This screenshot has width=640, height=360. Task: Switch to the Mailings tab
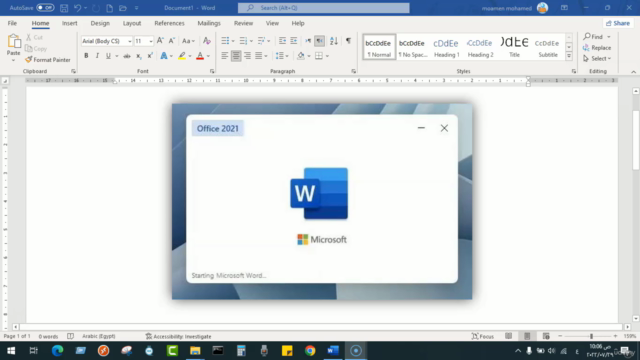(x=209, y=23)
